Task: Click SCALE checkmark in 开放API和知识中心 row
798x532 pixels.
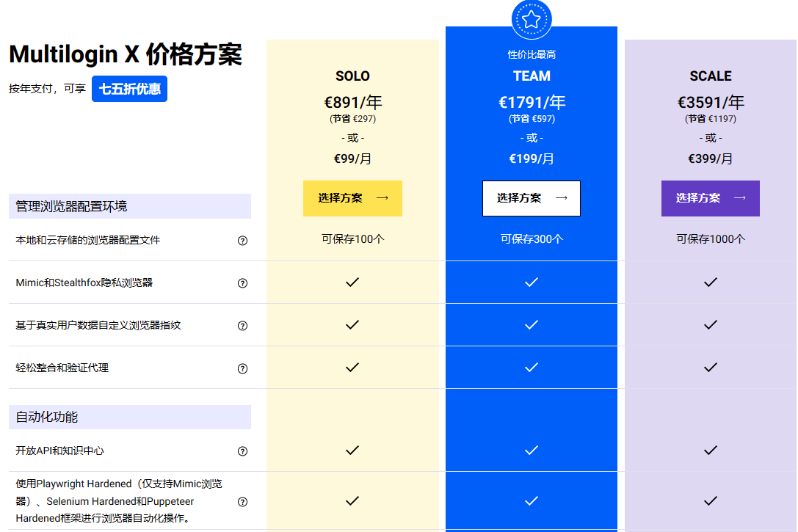Action: click(x=711, y=450)
